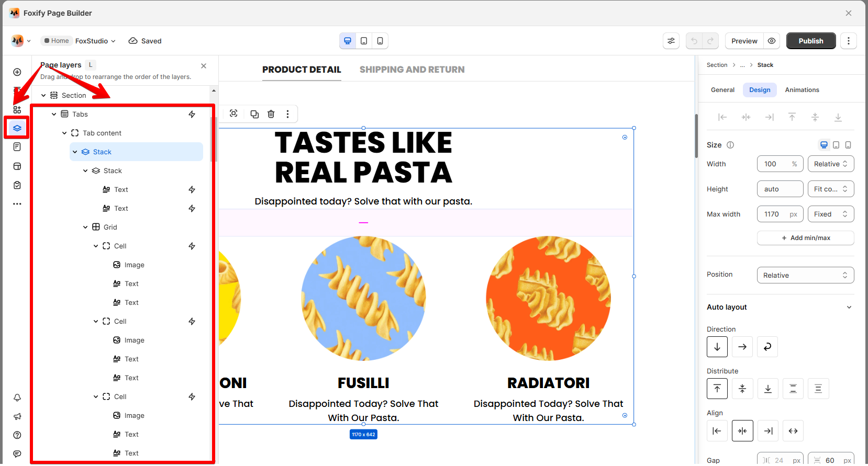Open the page settings sliders icon

pos(671,41)
